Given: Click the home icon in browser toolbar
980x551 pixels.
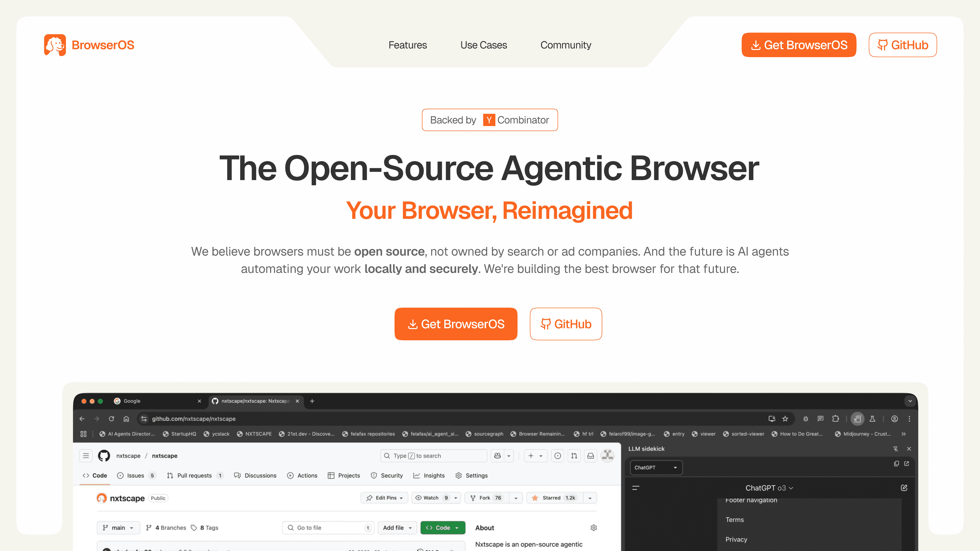Looking at the screenshot, I should coord(126,419).
